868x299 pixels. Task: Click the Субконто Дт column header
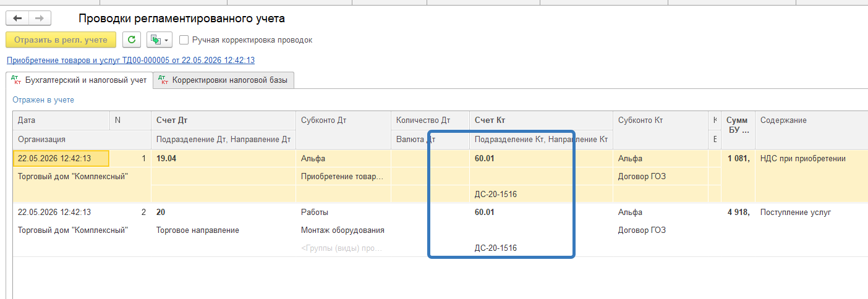pyautogui.click(x=343, y=120)
